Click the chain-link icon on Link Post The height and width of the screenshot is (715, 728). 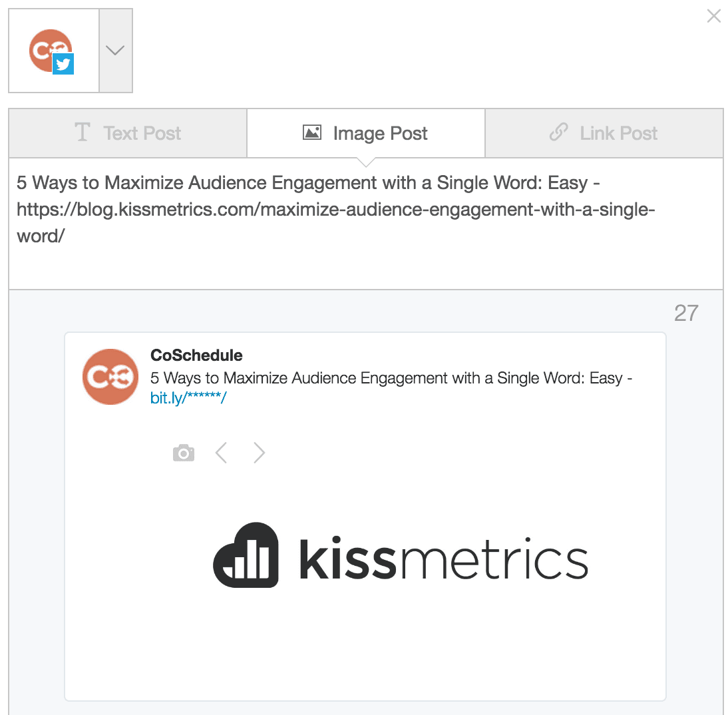click(x=558, y=133)
